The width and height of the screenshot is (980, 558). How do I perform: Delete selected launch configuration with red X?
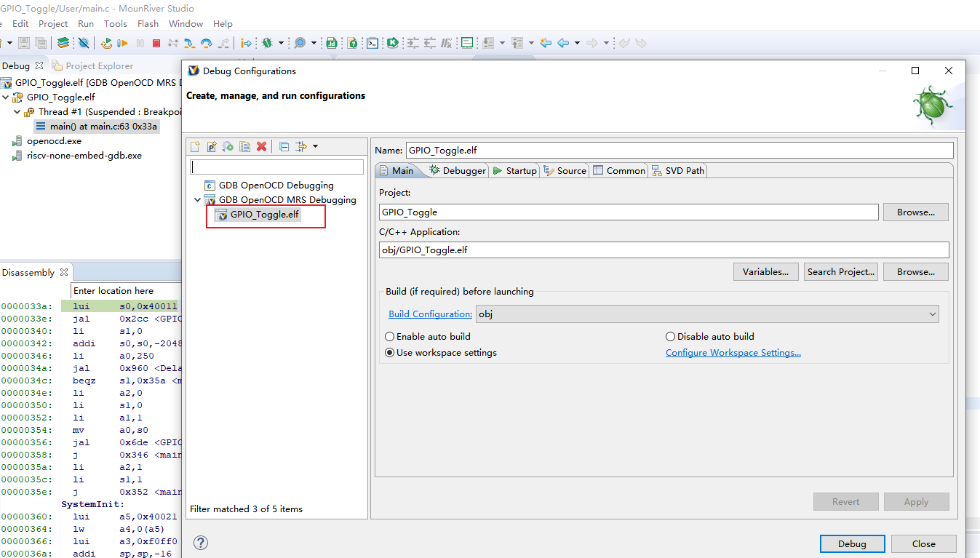click(261, 146)
